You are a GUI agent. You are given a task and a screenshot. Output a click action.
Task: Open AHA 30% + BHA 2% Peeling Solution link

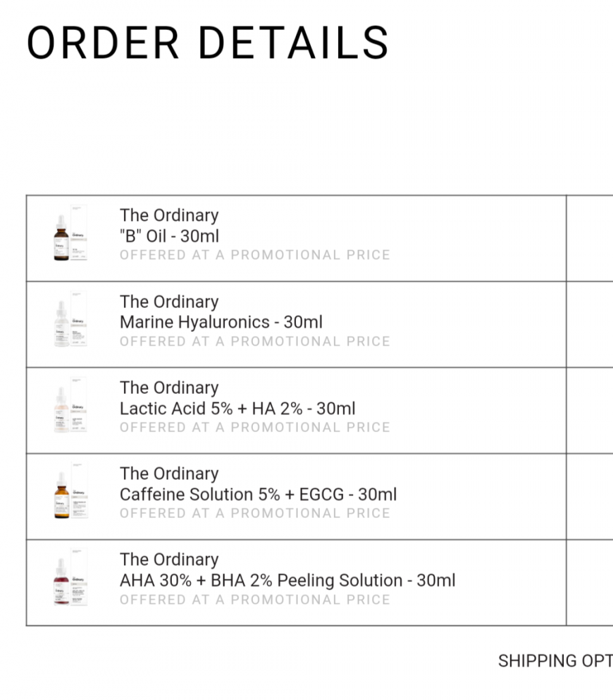click(287, 580)
